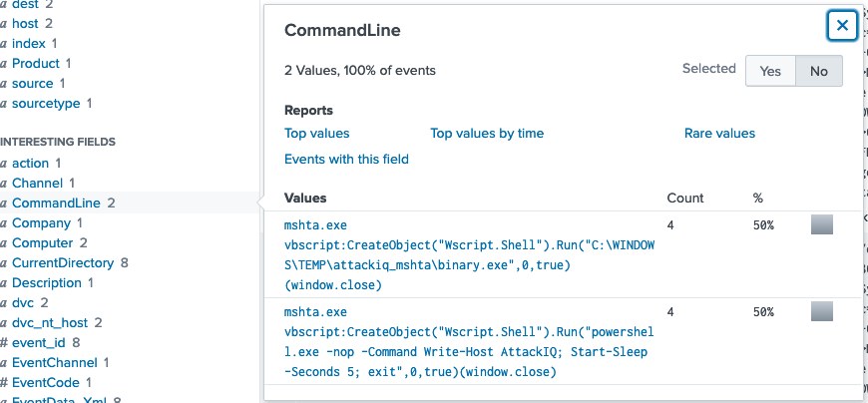
Task: Open the CommandLine field in sidebar
Action: coord(57,202)
